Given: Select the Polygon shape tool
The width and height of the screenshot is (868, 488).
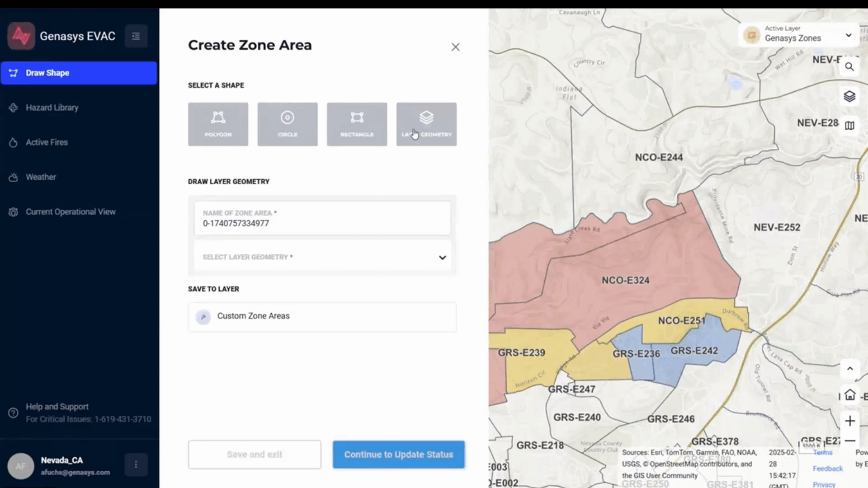Looking at the screenshot, I should (218, 124).
